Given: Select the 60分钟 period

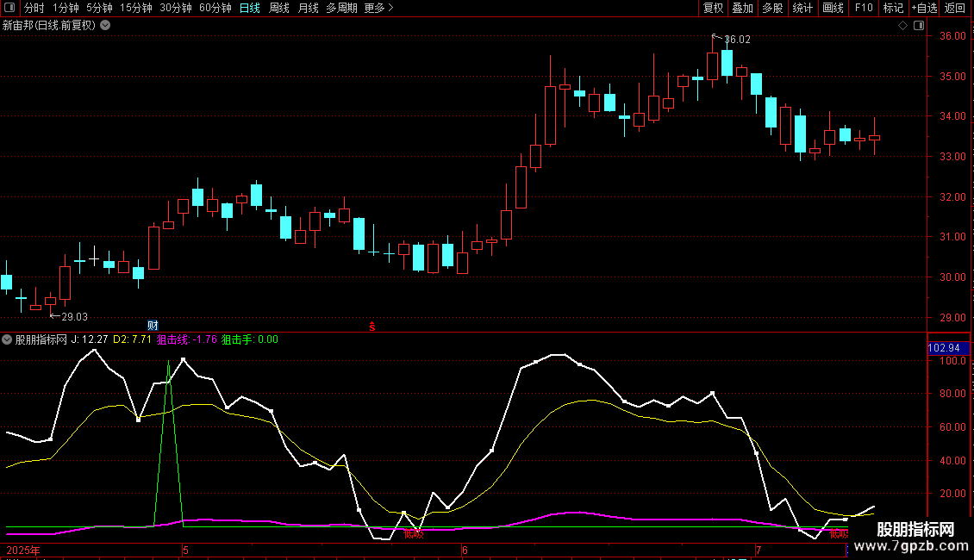Looking at the screenshot, I should click(x=215, y=8).
